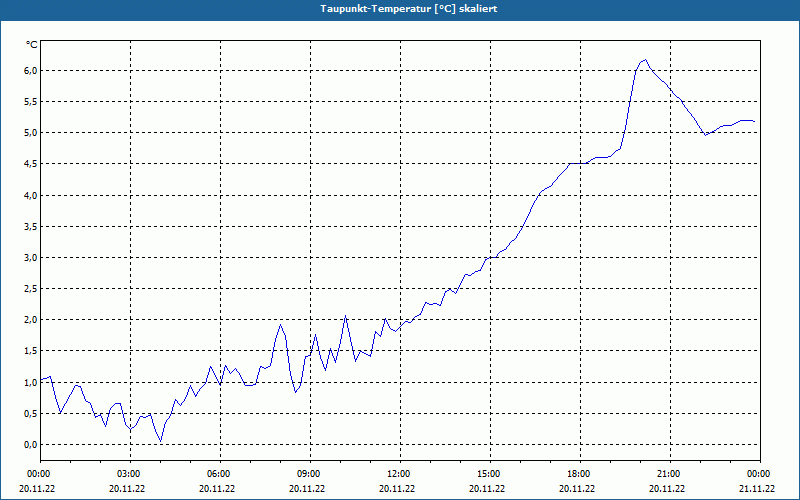Image resolution: width=800 pixels, height=500 pixels.
Task: Click the '1,0' y-axis tick label
Action: coord(31,382)
